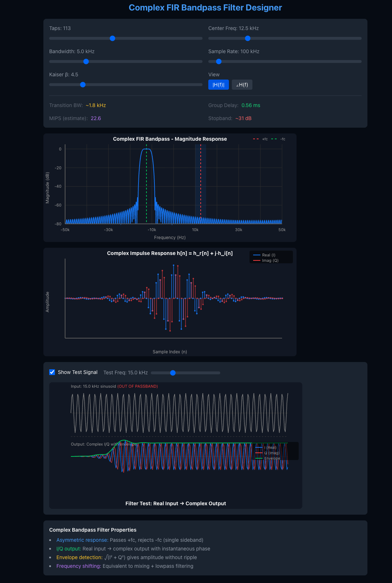392x583 pixels.
Task: Click the Center Freq slider handle
Action: [x=248, y=38]
